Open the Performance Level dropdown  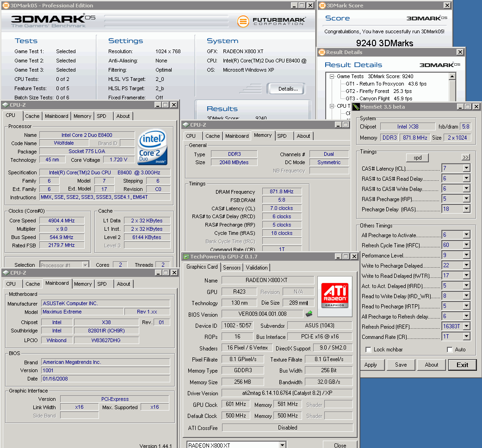pyautogui.click(x=467, y=255)
